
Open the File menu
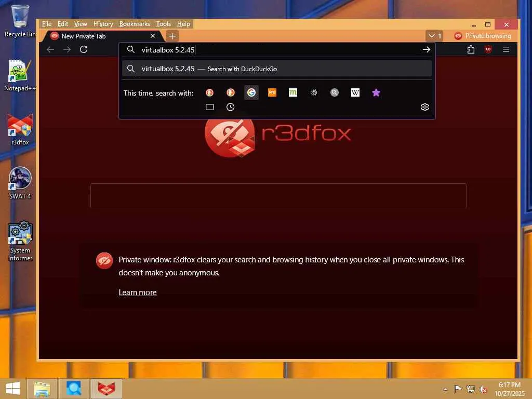(46, 24)
